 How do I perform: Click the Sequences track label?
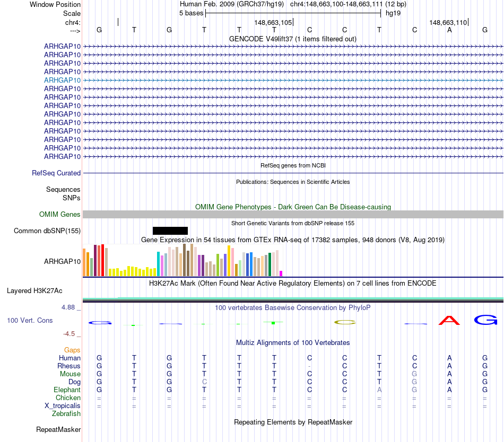63,189
